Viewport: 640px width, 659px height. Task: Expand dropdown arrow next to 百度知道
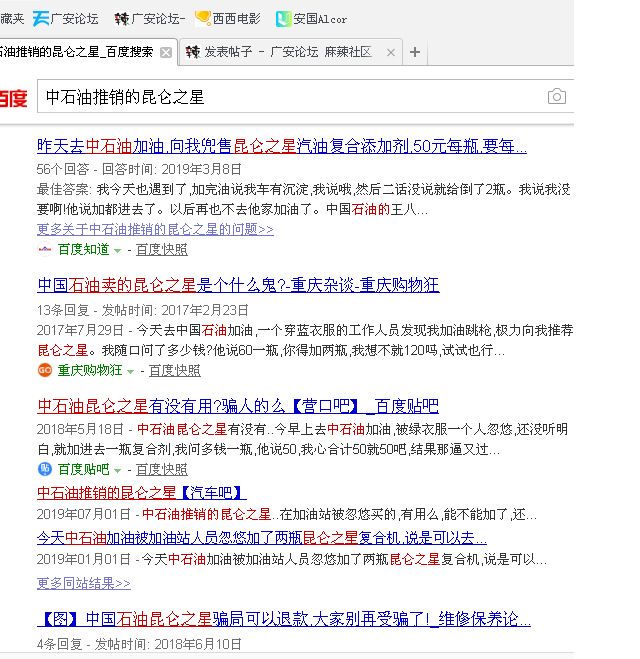118,250
